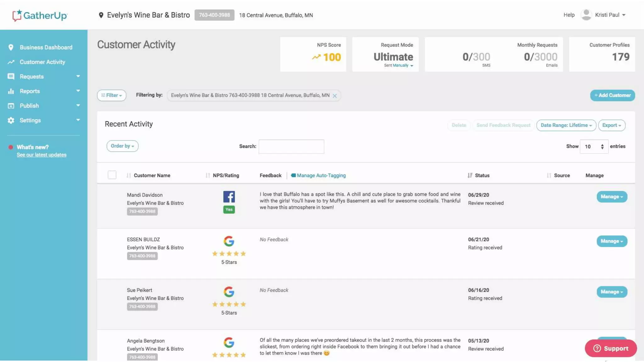Tick the select-all checkbox in table header

(112, 175)
